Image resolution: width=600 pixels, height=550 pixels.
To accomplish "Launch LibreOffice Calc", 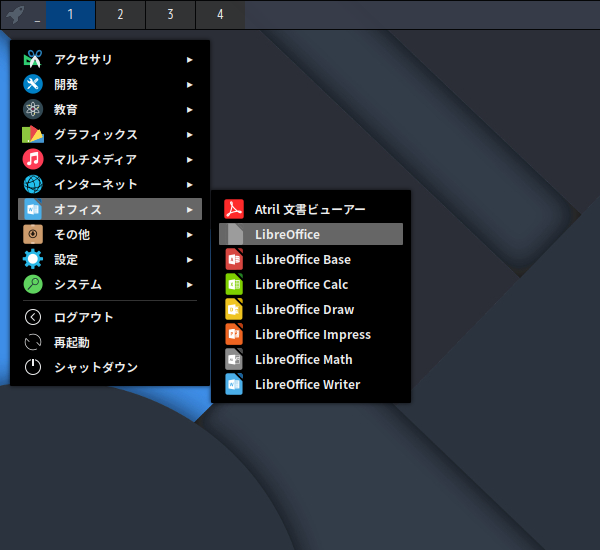I will point(311,284).
